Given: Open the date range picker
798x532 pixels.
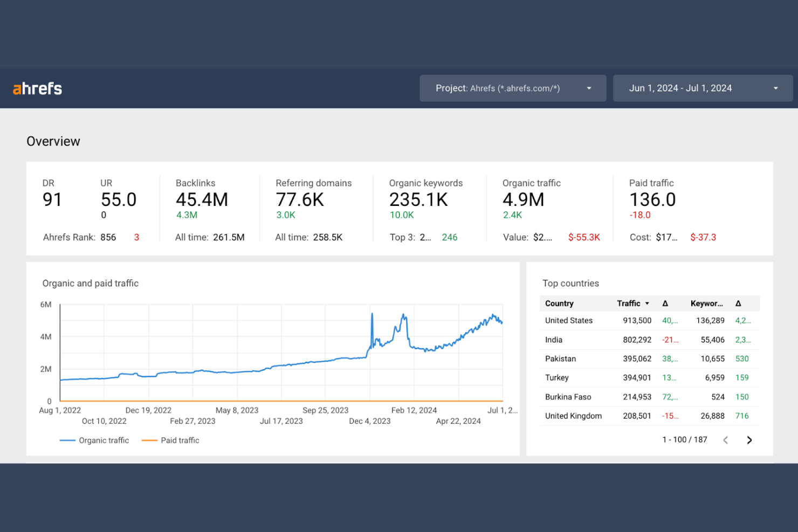Looking at the screenshot, I should [x=703, y=88].
